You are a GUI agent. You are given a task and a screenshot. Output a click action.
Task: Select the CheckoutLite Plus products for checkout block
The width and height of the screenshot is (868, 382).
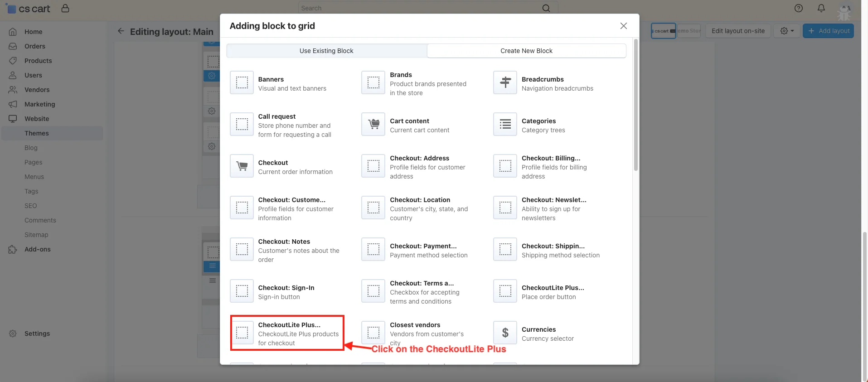click(x=287, y=333)
